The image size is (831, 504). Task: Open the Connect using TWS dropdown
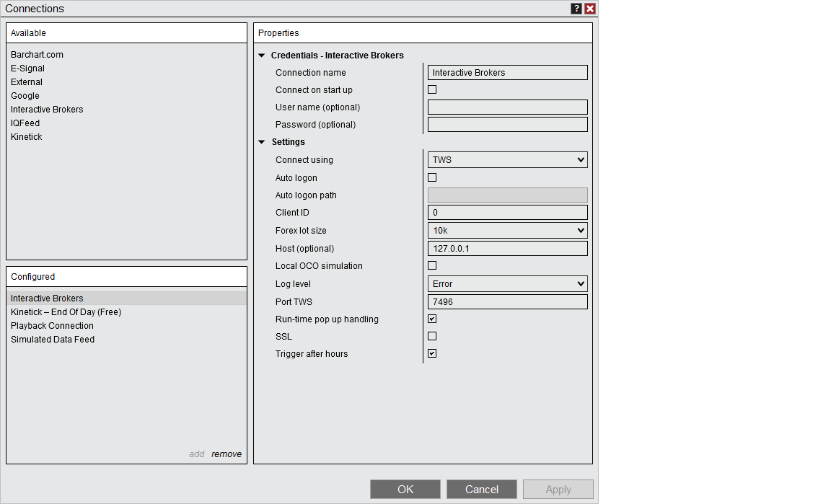[x=508, y=159]
